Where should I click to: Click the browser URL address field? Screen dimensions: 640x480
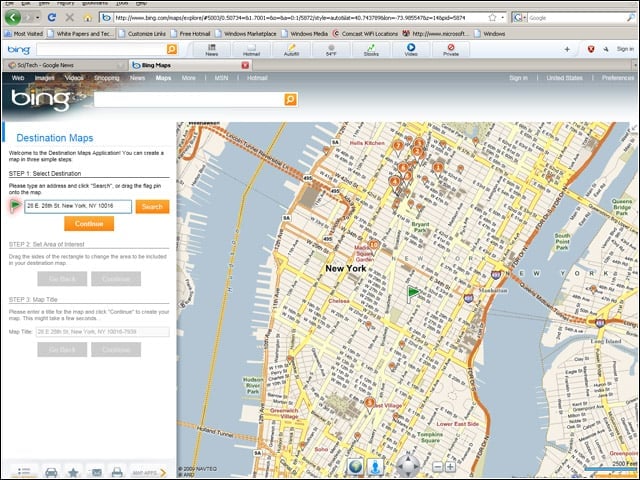point(300,18)
